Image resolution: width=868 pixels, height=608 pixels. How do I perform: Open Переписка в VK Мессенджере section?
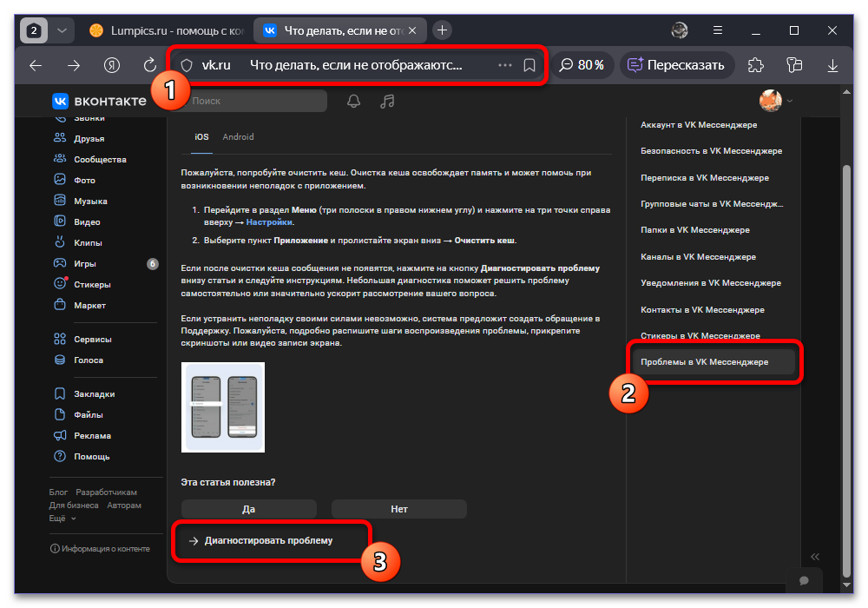point(704,178)
